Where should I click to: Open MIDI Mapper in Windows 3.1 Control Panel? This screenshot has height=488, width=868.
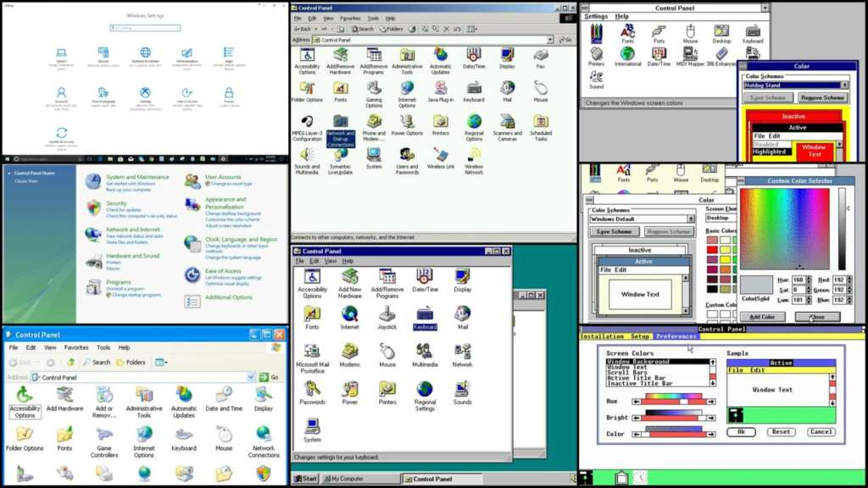pyautogui.click(x=690, y=57)
